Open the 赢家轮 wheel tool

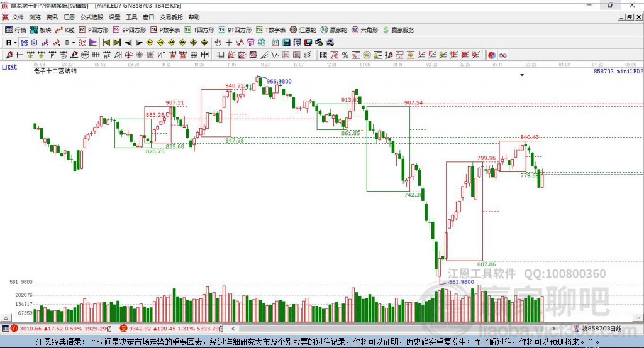334,30
